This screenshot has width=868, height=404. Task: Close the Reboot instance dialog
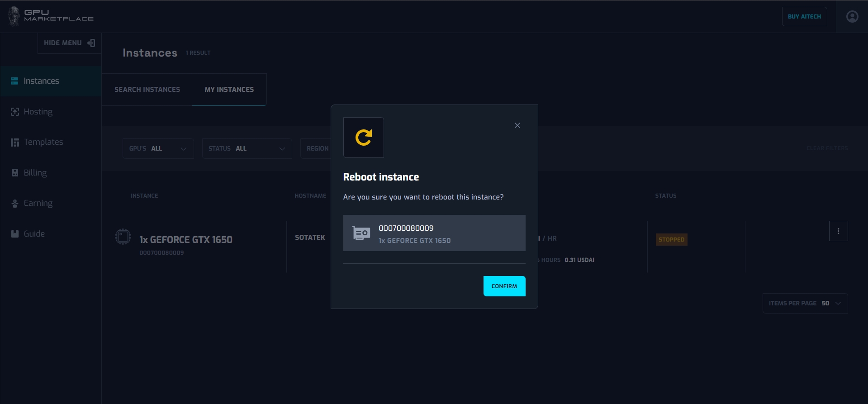coord(517,125)
